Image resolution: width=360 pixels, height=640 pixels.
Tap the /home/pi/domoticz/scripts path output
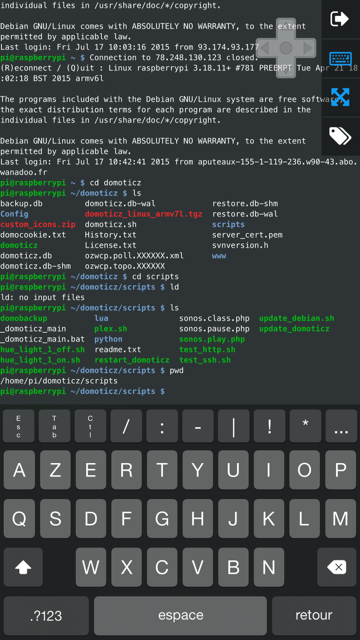point(59,381)
